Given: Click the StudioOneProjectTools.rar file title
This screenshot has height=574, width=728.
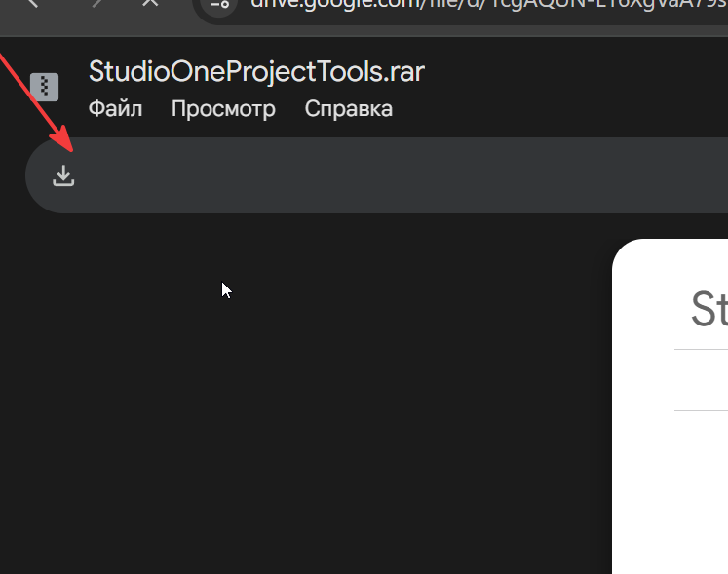Looking at the screenshot, I should [256, 71].
